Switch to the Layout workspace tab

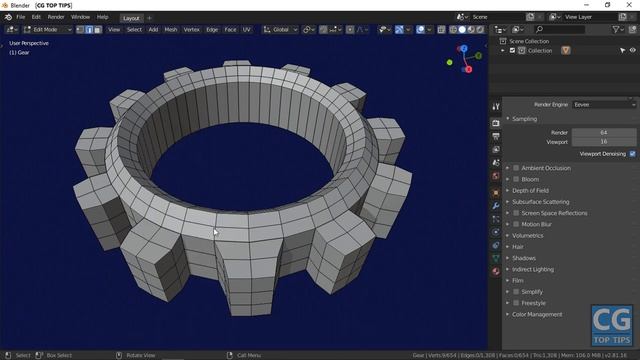click(x=131, y=18)
